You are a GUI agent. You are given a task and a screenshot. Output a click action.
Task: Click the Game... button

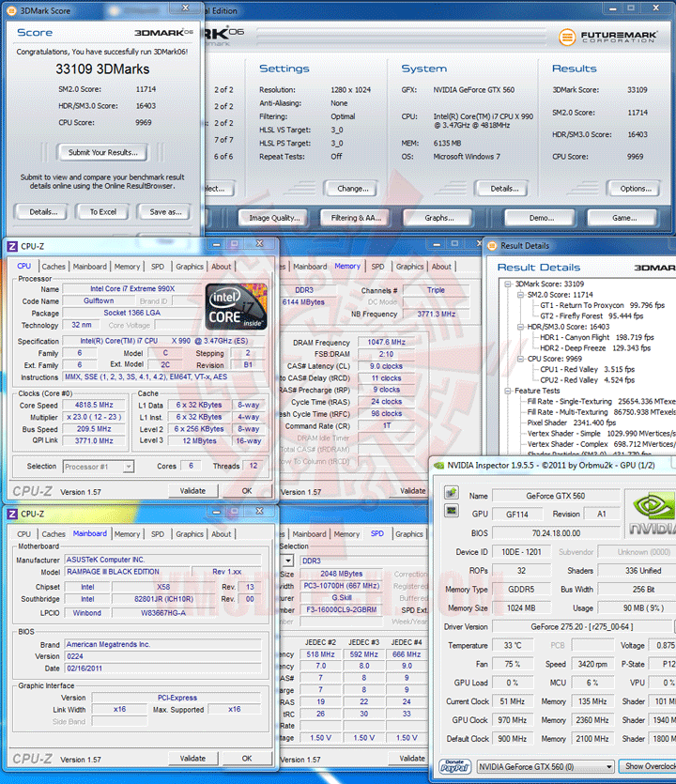click(624, 218)
